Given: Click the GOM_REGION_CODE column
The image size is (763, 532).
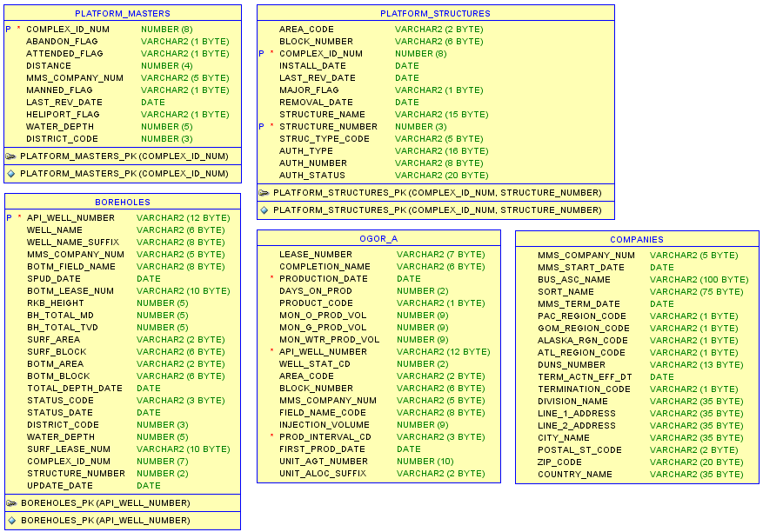Looking at the screenshot, I should [x=584, y=329].
